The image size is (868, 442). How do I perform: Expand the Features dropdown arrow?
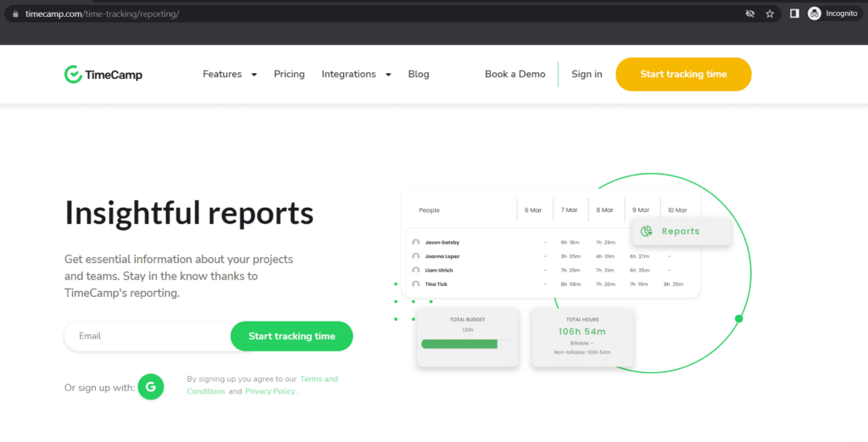pos(254,75)
